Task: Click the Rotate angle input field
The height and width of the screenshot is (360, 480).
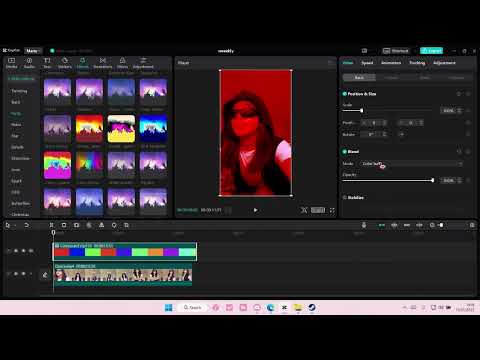Action: coord(374,134)
